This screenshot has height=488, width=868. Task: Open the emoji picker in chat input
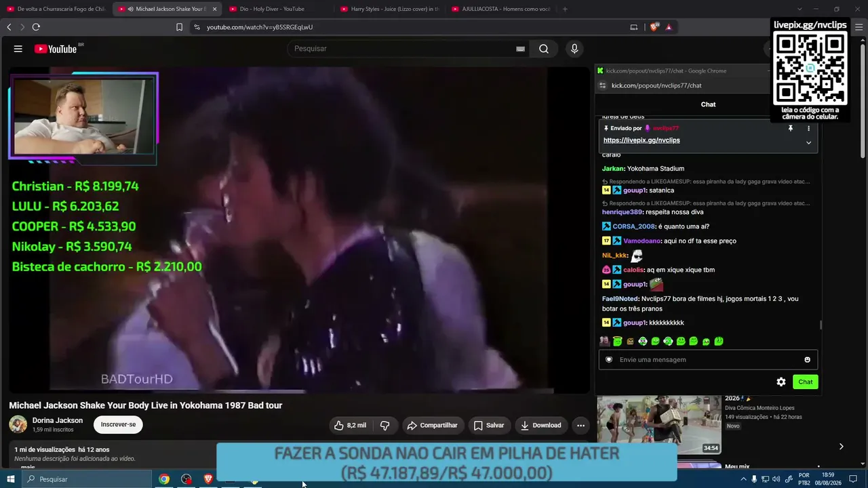click(x=807, y=360)
